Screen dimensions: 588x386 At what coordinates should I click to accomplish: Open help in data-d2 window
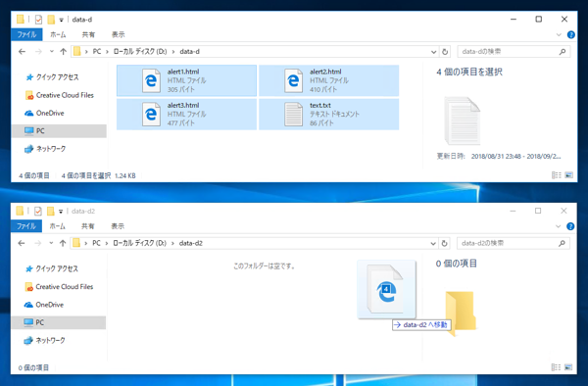(570, 226)
